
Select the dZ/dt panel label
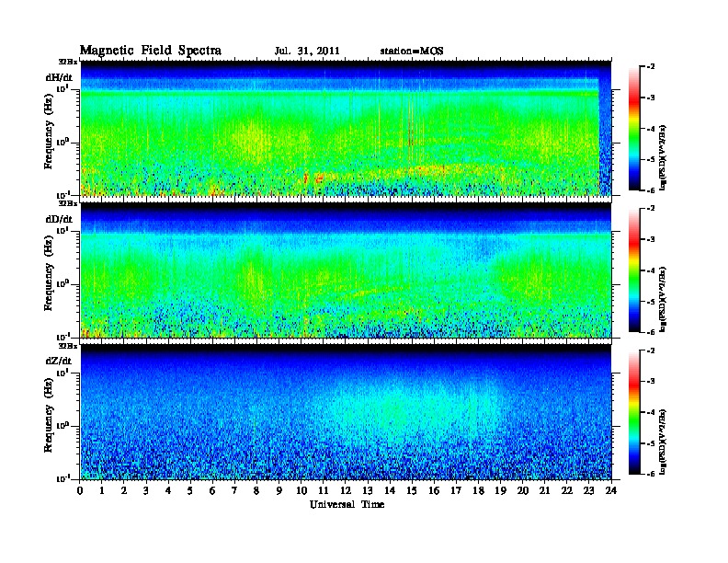pyautogui.click(x=59, y=361)
